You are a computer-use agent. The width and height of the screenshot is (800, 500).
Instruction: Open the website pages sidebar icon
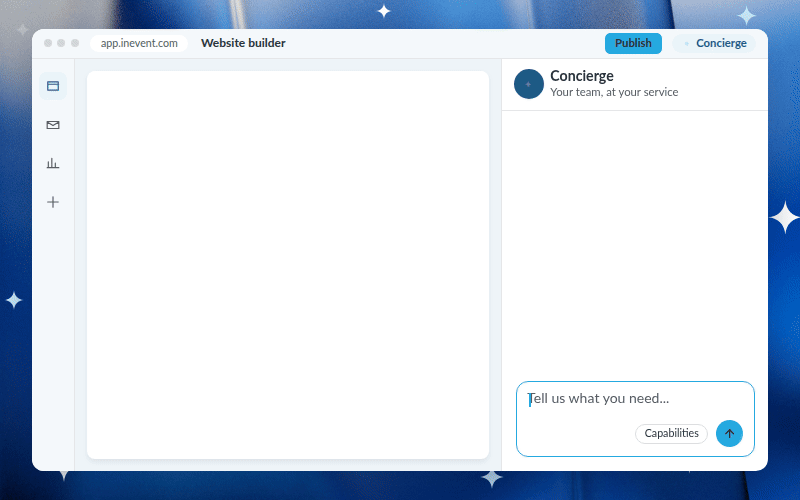(53, 86)
